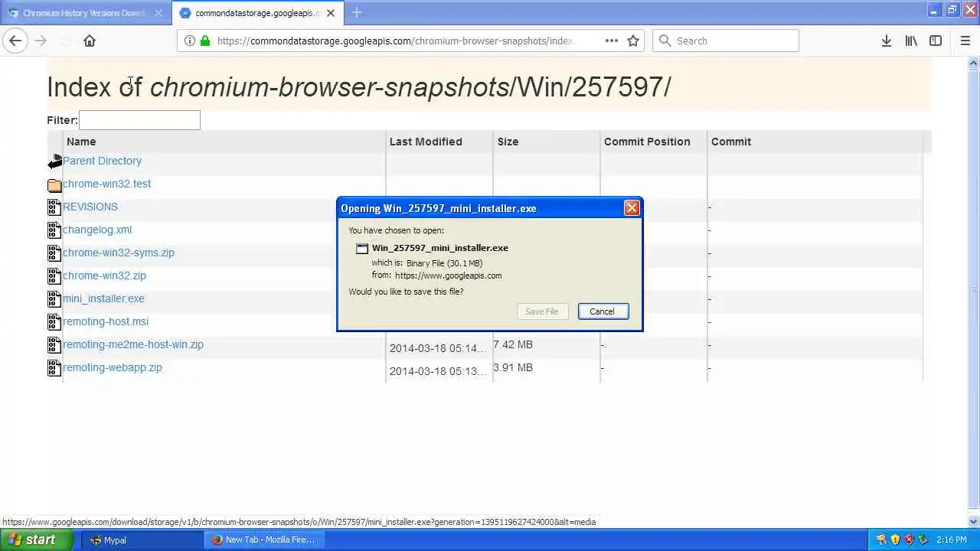Click folder icon beside chrome-win32.test
The width and height of the screenshot is (980, 551).
54,184
